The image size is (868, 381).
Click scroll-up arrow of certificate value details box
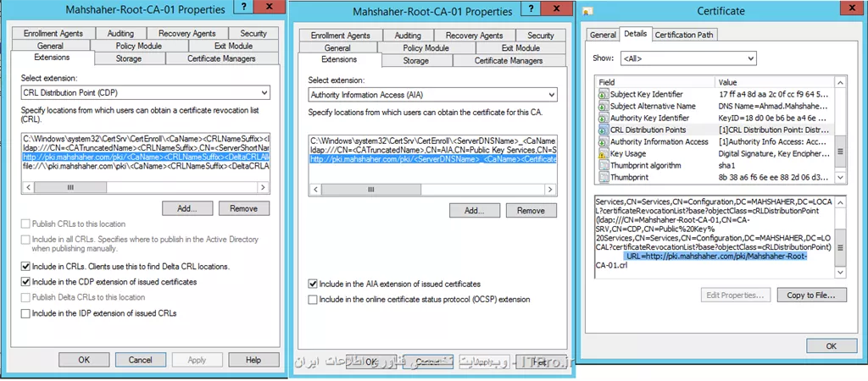841,202
